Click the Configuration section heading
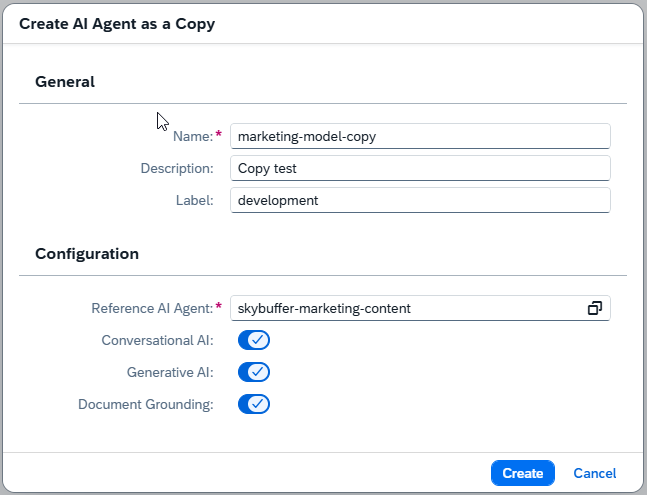The height and width of the screenshot is (495, 647). pos(87,253)
